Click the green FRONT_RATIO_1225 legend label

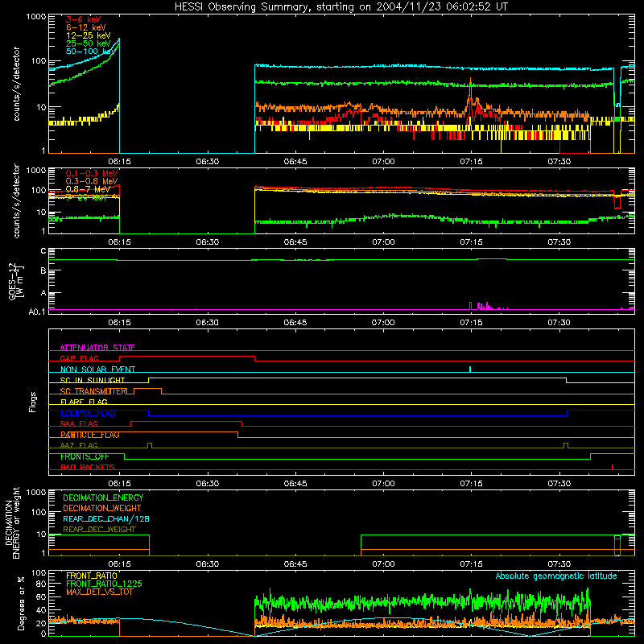104,584
